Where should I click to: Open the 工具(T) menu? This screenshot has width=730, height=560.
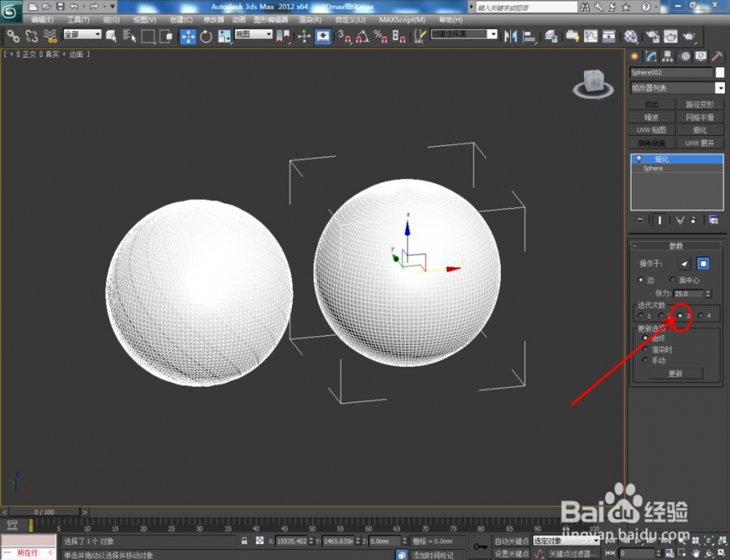(78, 20)
